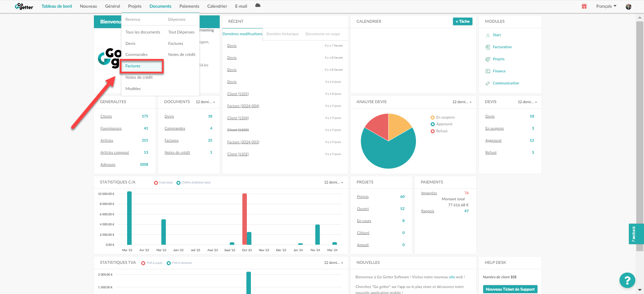Open 'Facture (2024-004)' in recent list
Image resolution: width=644 pixels, height=294 pixels.
[x=243, y=106]
